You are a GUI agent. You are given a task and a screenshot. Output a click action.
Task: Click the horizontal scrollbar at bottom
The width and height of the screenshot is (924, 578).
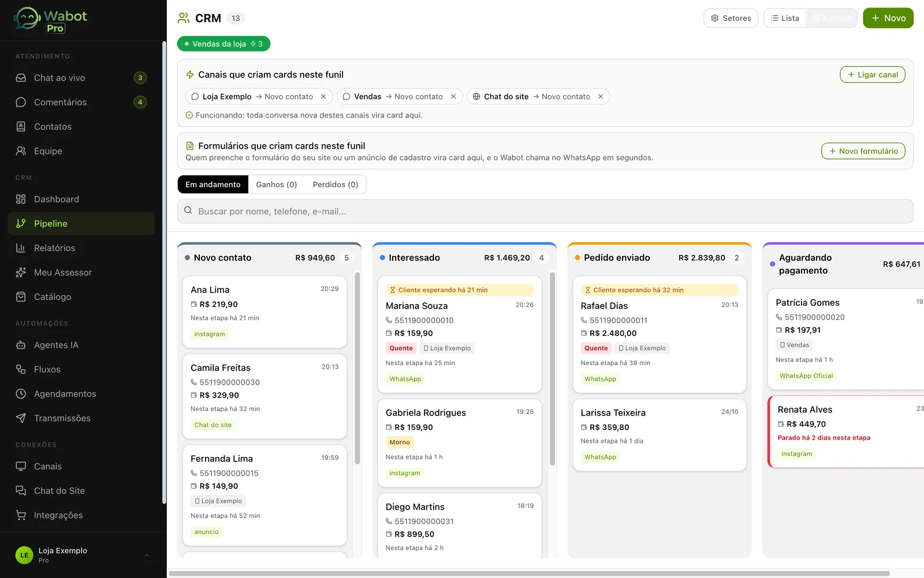pyautogui.click(x=529, y=573)
